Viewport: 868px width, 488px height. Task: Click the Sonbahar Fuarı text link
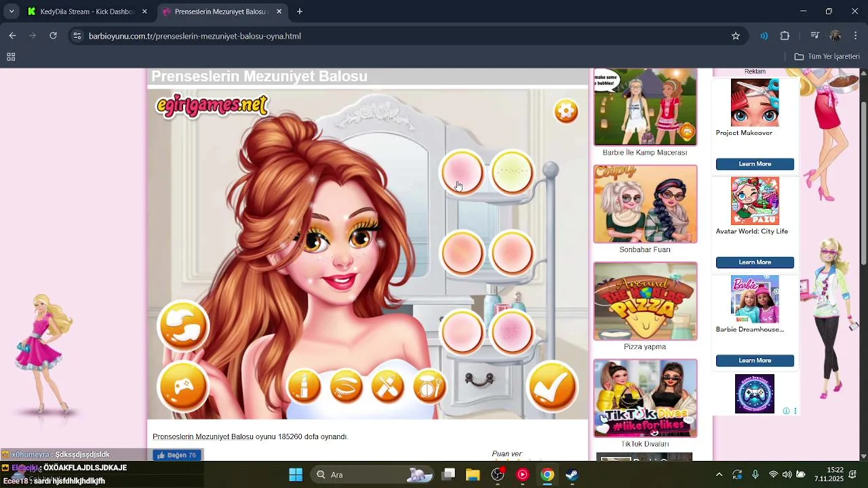[645, 249]
